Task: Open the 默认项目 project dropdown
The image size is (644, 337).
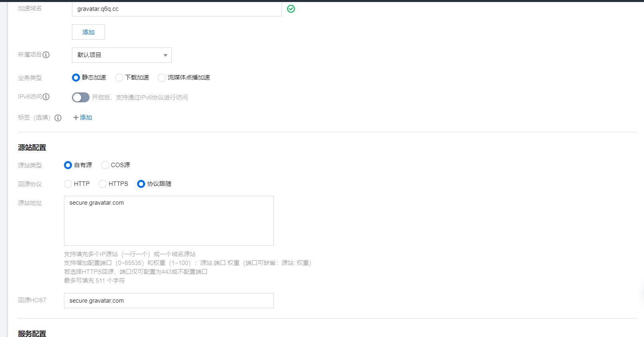Action: (x=122, y=55)
